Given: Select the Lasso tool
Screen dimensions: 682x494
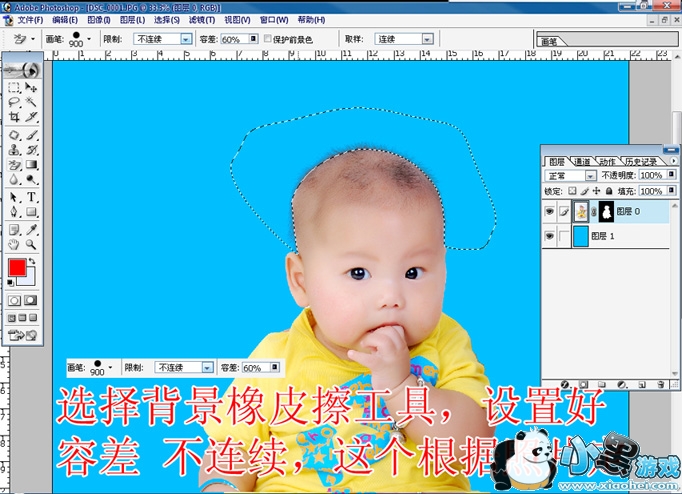Looking at the screenshot, I should (14, 102).
